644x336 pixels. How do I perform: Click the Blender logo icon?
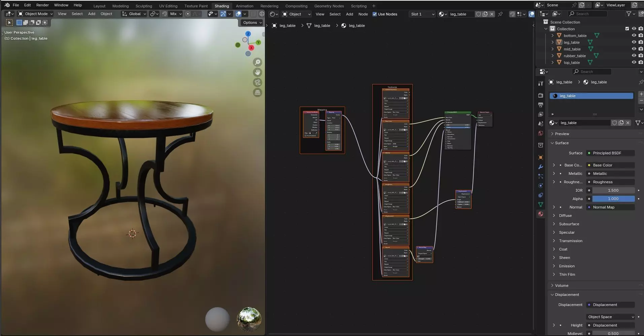pyautogui.click(x=7, y=5)
